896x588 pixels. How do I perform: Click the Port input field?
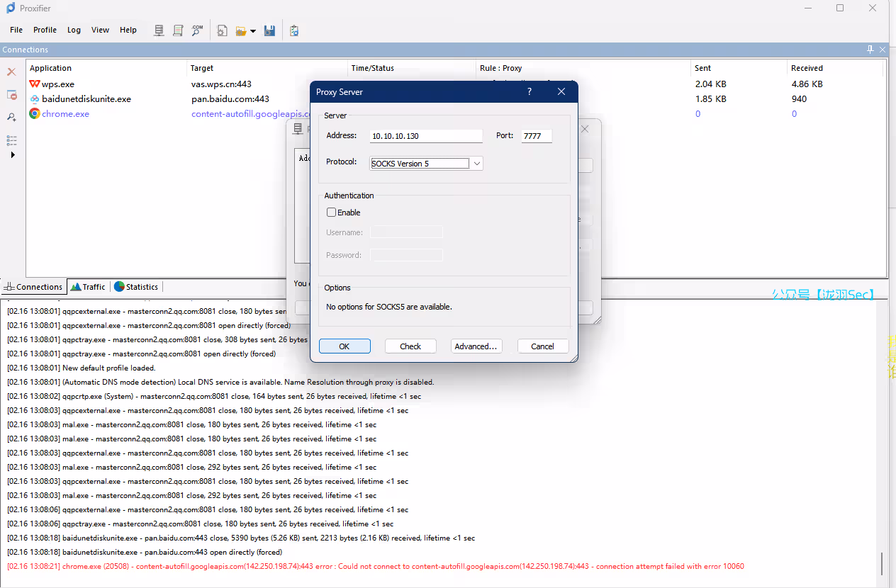tap(536, 136)
